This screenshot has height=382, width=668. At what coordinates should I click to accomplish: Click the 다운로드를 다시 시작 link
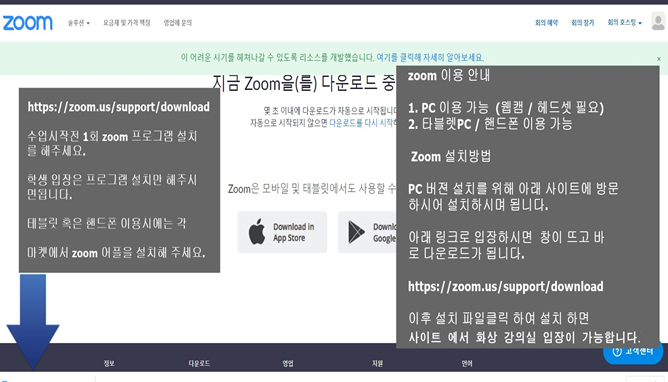point(362,123)
